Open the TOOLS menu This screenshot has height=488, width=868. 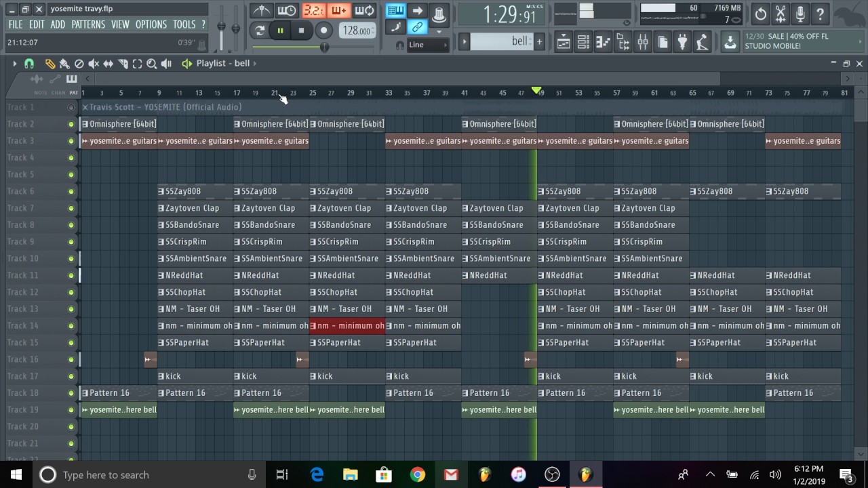click(x=184, y=24)
